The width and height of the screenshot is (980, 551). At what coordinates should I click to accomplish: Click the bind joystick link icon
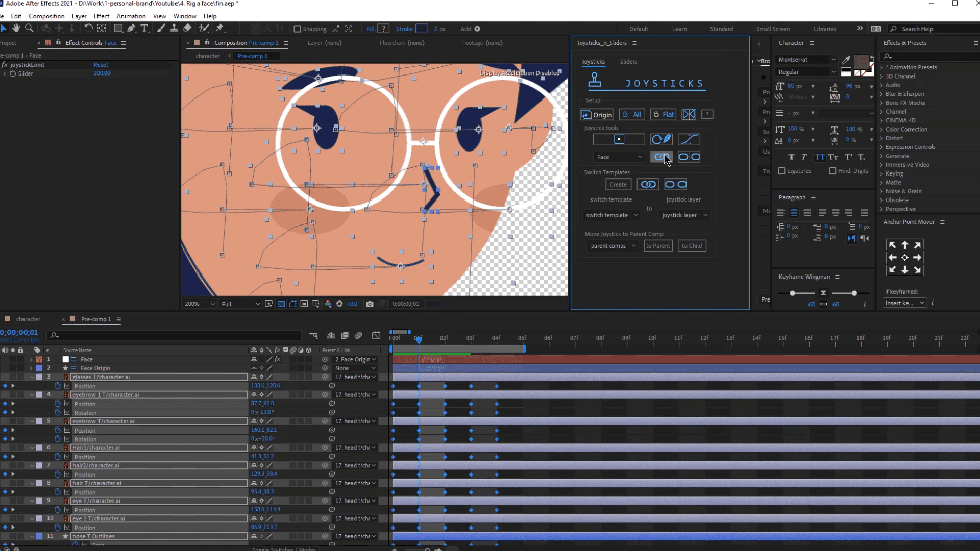(661, 157)
